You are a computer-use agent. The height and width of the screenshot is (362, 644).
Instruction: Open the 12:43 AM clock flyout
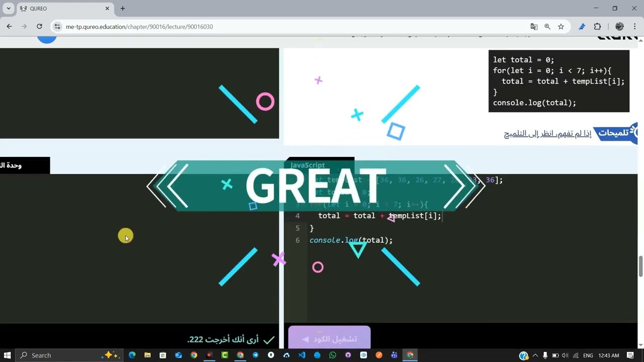click(609, 355)
